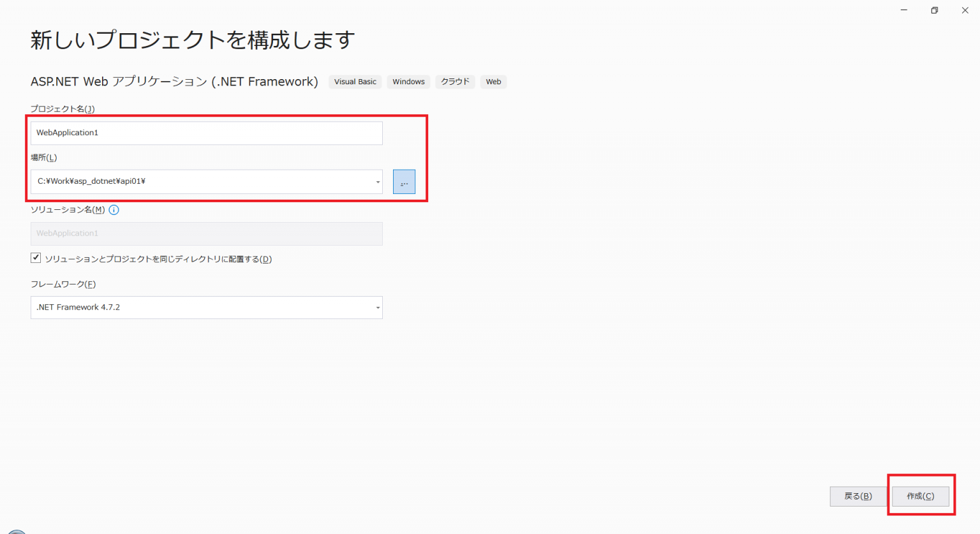Restore down the dialog window
The image size is (980, 534).
click(935, 10)
